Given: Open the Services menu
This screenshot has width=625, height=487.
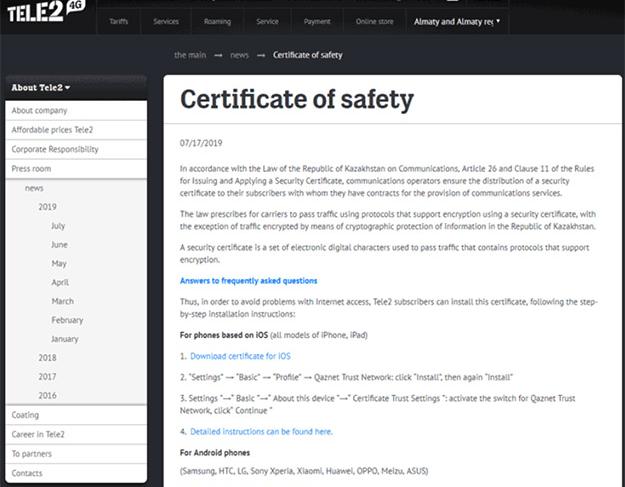Looking at the screenshot, I should [x=166, y=22].
